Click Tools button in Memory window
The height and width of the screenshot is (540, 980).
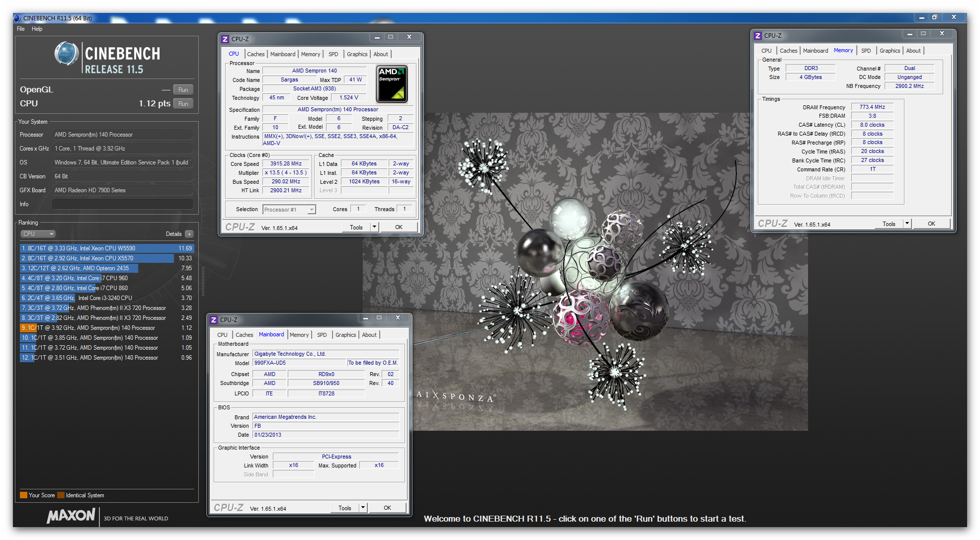[889, 224]
